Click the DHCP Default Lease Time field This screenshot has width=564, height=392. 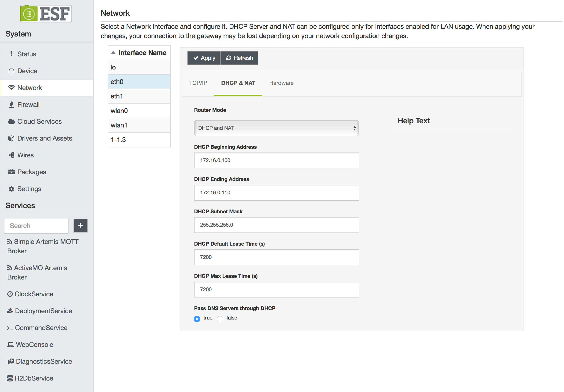(276, 257)
